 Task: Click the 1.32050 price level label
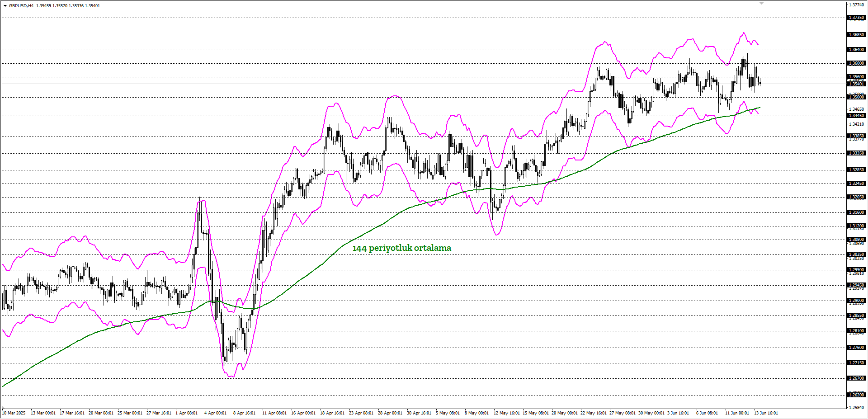click(x=856, y=197)
